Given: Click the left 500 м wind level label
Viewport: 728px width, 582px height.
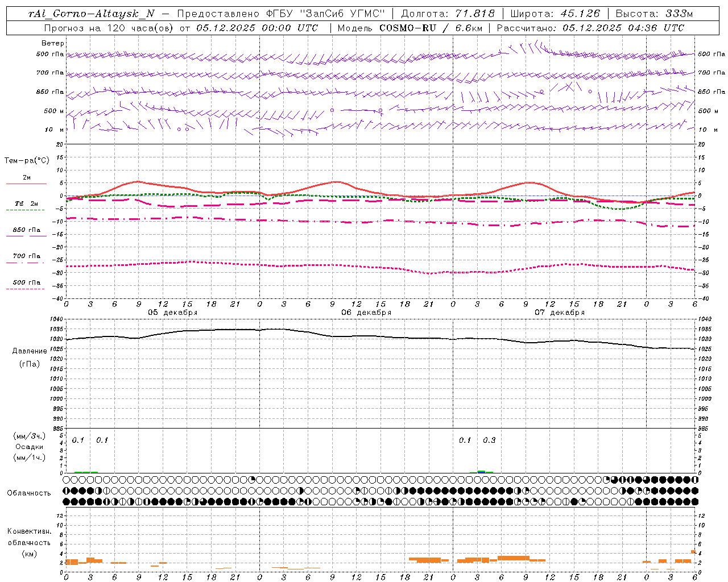Looking at the screenshot, I should 55,111.
